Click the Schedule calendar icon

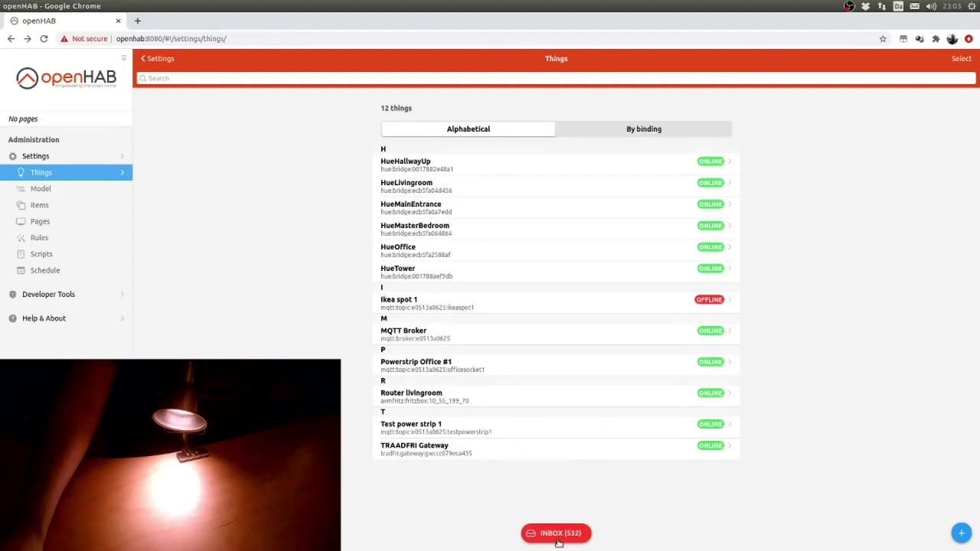point(21,270)
